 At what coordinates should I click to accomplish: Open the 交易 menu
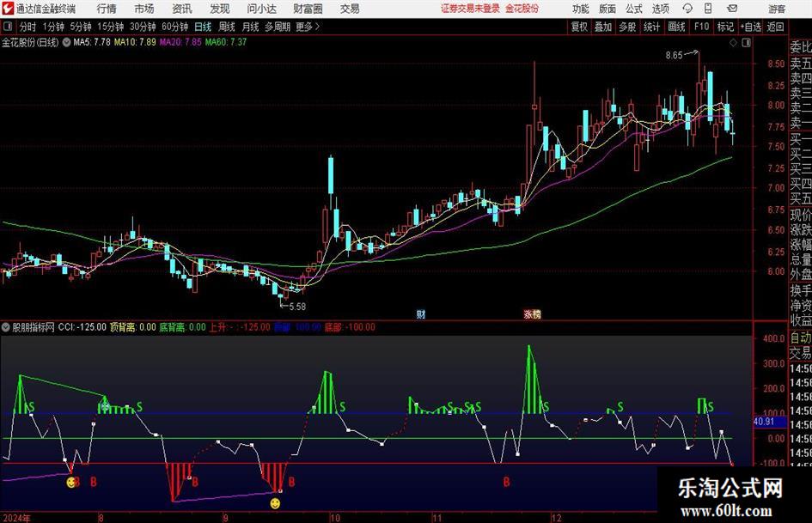350,9
